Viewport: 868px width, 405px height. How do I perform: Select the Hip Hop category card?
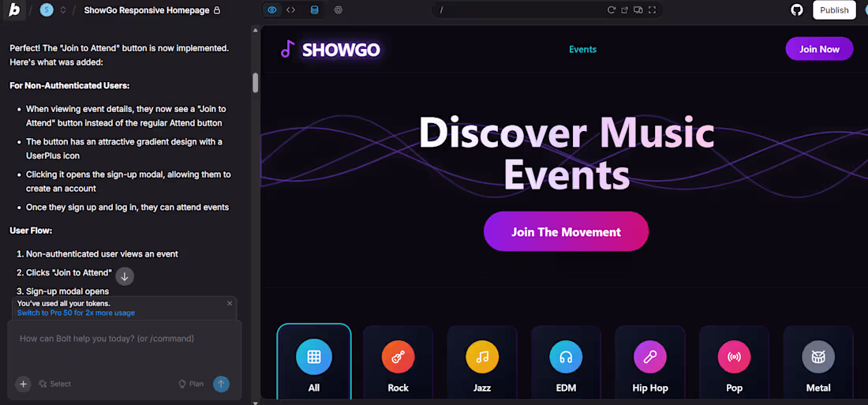[x=650, y=363]
